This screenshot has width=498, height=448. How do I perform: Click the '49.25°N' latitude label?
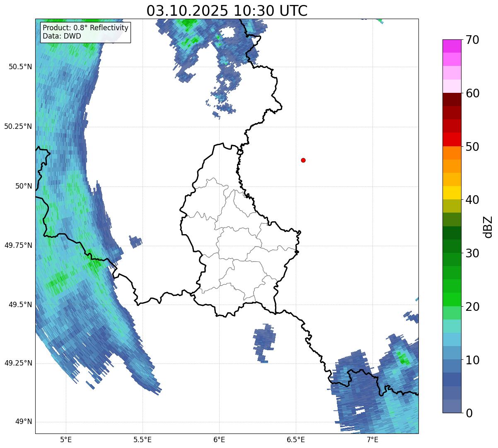click(18, 363)
